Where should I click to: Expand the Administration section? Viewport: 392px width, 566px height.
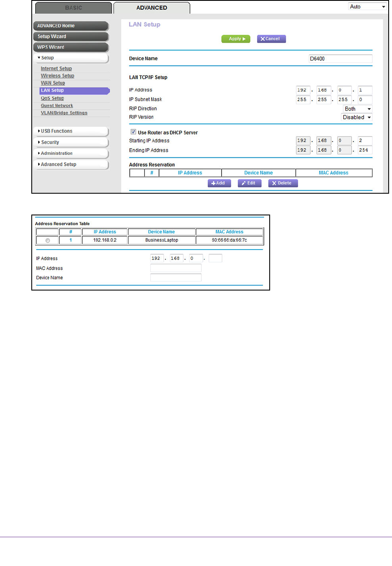tap(71, 153)
